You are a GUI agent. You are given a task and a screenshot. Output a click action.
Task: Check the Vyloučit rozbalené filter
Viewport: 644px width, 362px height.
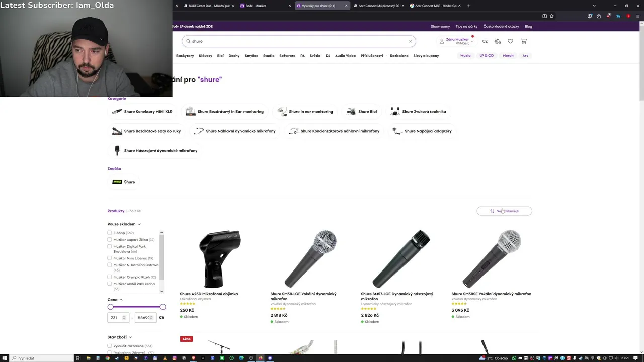click(x=109, y=346)
